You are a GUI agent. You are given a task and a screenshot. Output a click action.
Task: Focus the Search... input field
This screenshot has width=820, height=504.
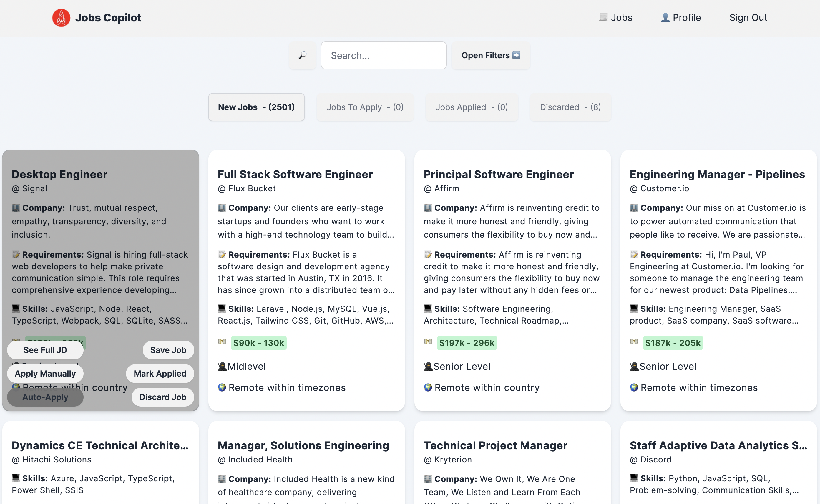click(384, 55)
